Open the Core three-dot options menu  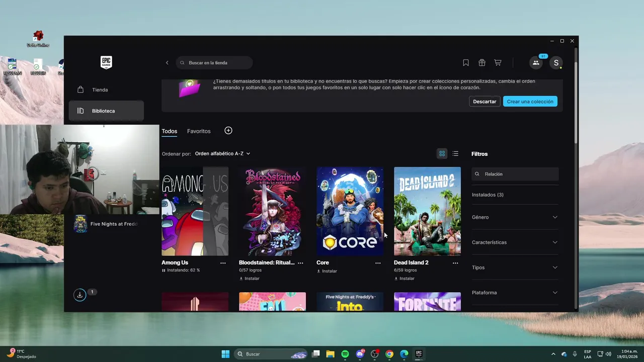point(378,263)
